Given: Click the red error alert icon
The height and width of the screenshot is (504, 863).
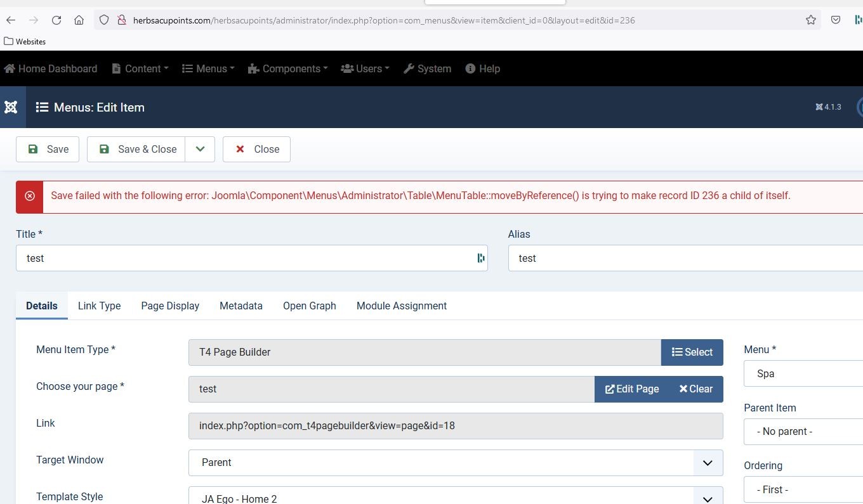Looking at the screenshot, I should [30, 196].
